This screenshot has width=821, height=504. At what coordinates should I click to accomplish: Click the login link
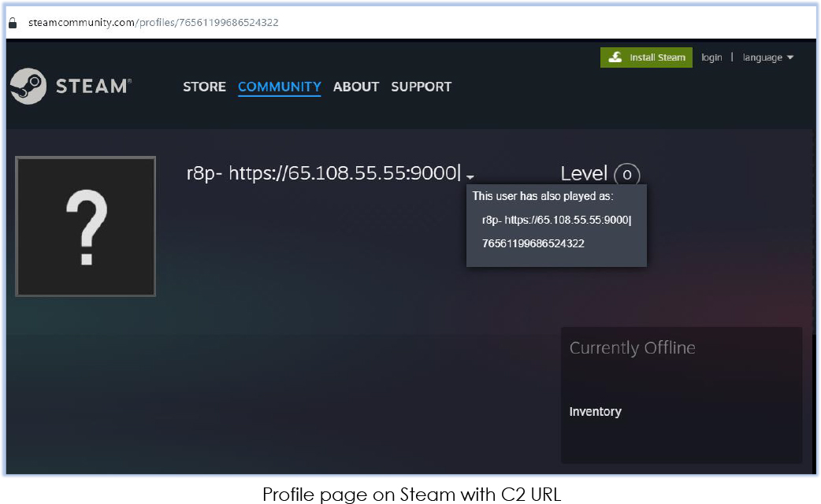coord(711,57)
